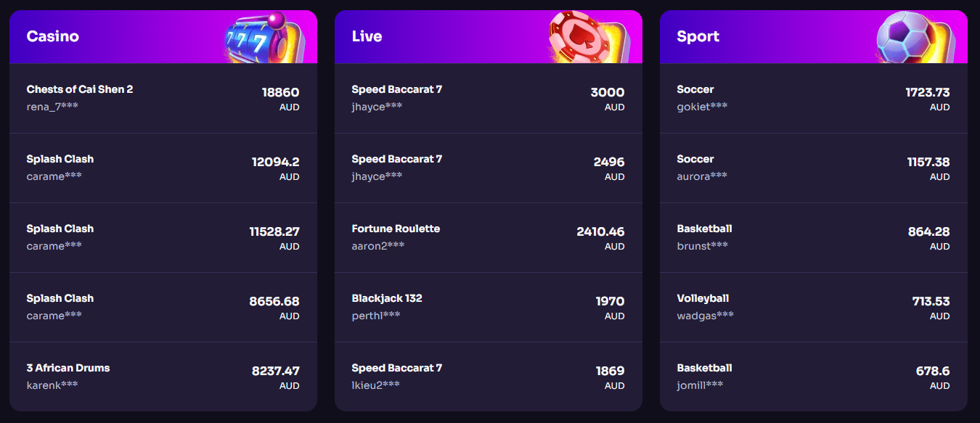Open the bottom Basketball entry by jomill***
The image size is (980, 423).
[x=814, y=376]
